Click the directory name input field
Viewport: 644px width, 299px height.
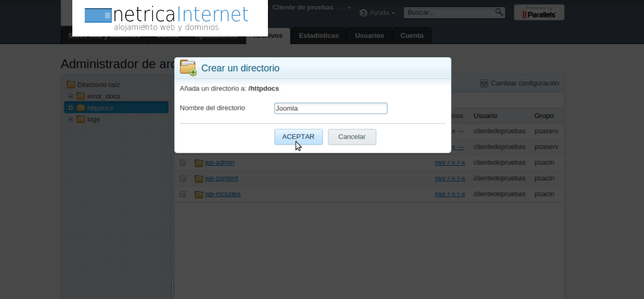tap(330, 108)
